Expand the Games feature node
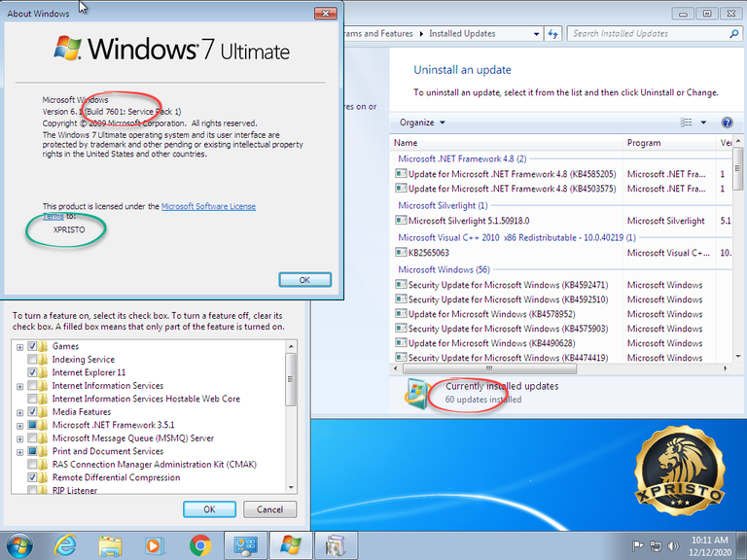The width and height of the screenshot is (747, 560). [x=20, y=347]
